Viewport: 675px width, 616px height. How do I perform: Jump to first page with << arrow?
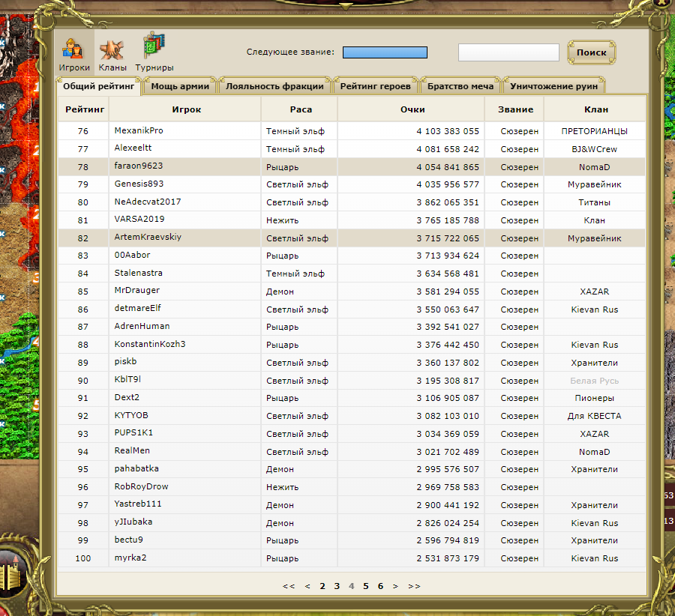pos(289,586)
